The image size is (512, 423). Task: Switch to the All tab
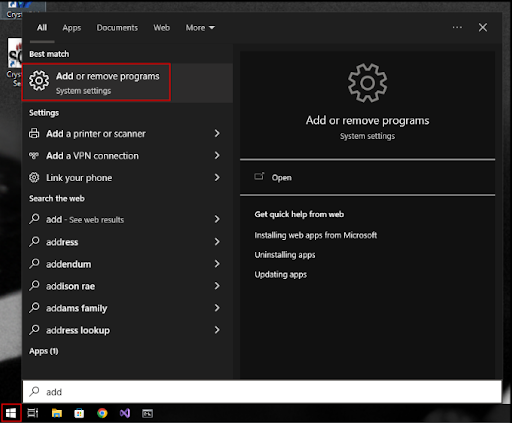(42, 28)
